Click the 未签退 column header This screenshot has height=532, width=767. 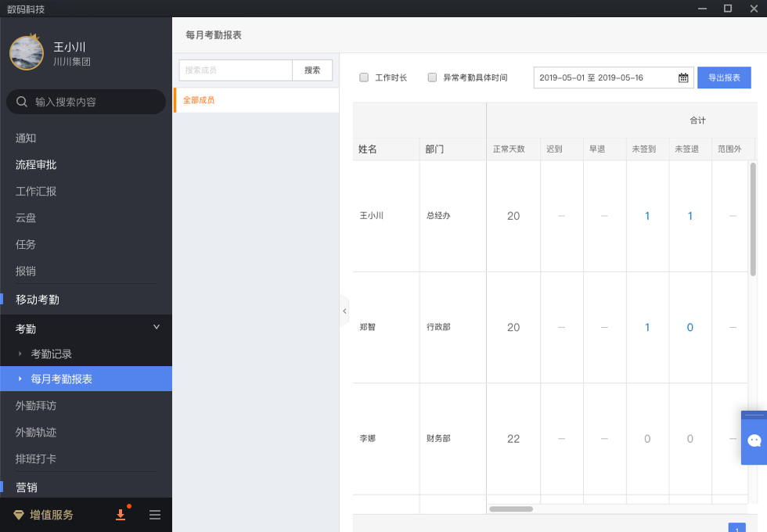click(687, 149)
